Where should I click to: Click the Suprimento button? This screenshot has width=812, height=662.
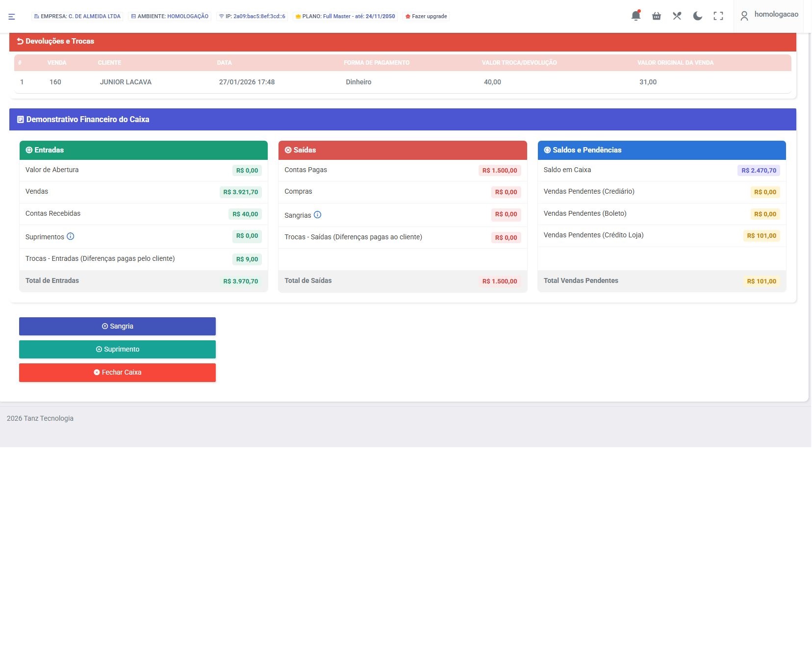(x=117, y=349)
